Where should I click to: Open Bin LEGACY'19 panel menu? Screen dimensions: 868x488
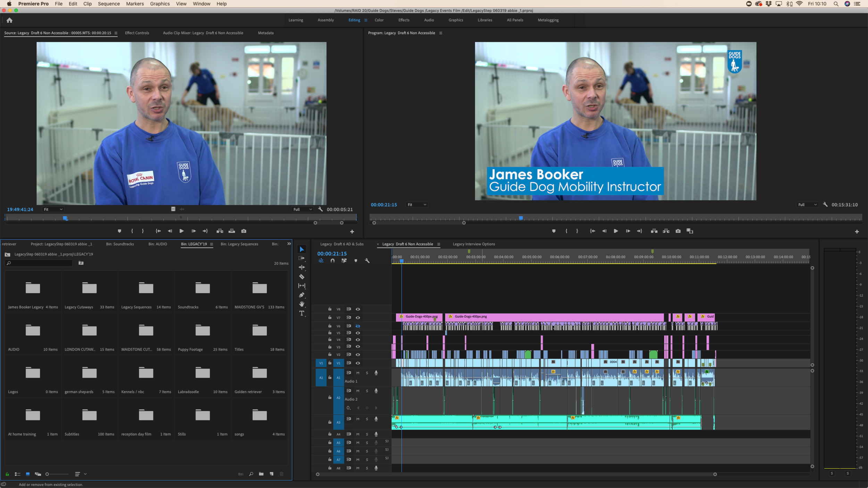(x=211, y=244)
